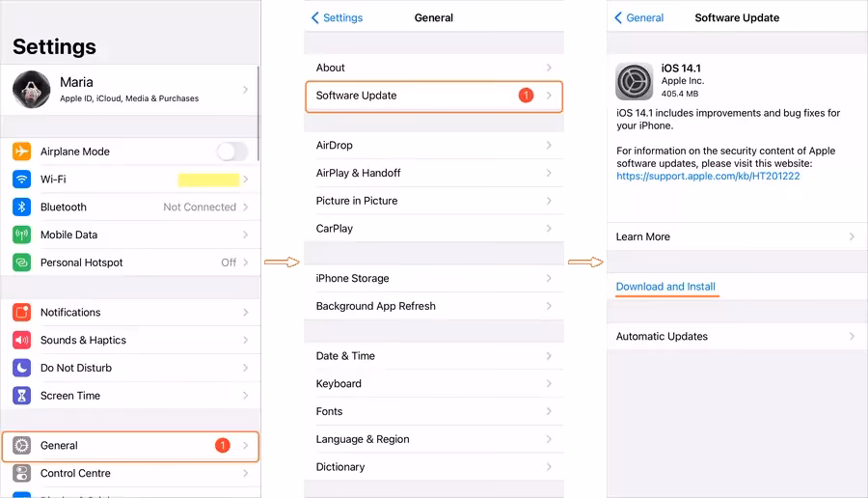Image resolution: width=868 pixels, height=498 pixels.
Task: Tap Maria's profile avatar thumbnail
Action: point(32,90)
